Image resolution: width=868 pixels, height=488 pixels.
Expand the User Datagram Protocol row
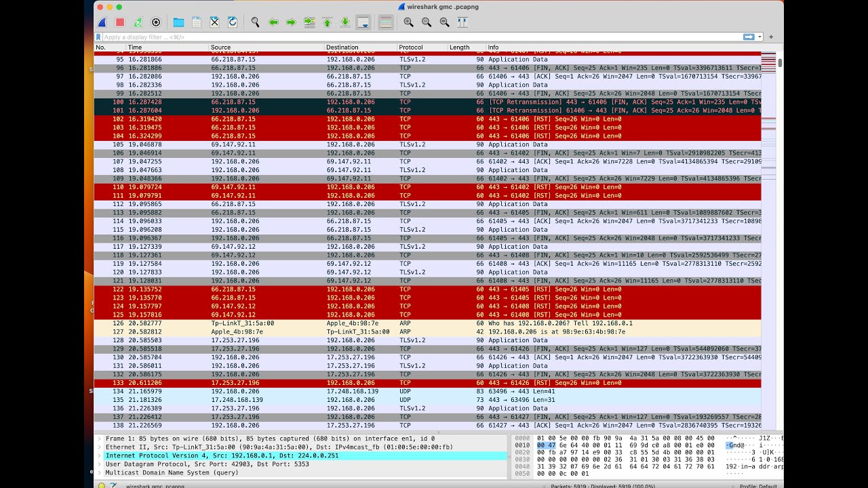coord(100,464)
